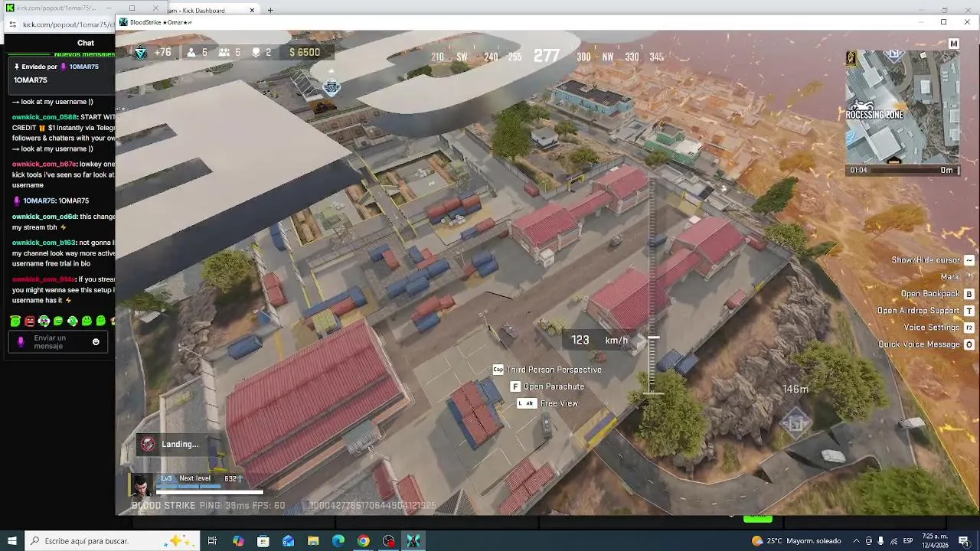Click the BloodStrike game taskbar icon
Image resolution: width=980 pixels, height=551 pixels.
coord(413,541)
